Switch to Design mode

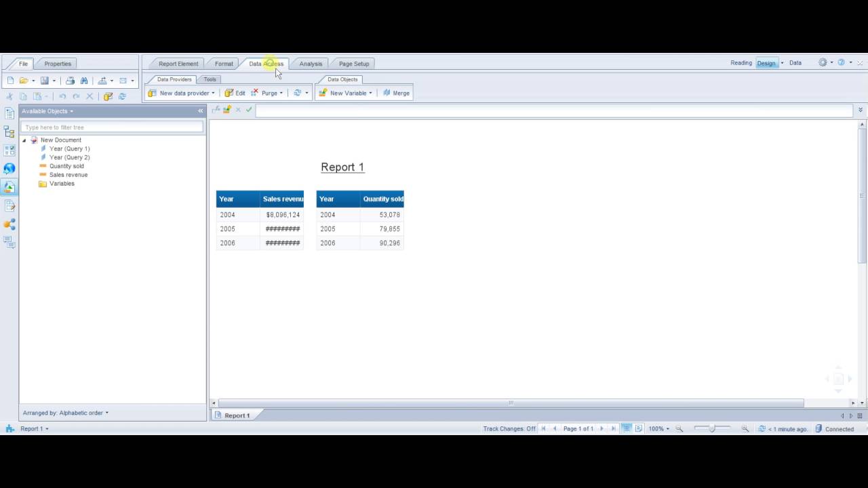tap(766, 63)
